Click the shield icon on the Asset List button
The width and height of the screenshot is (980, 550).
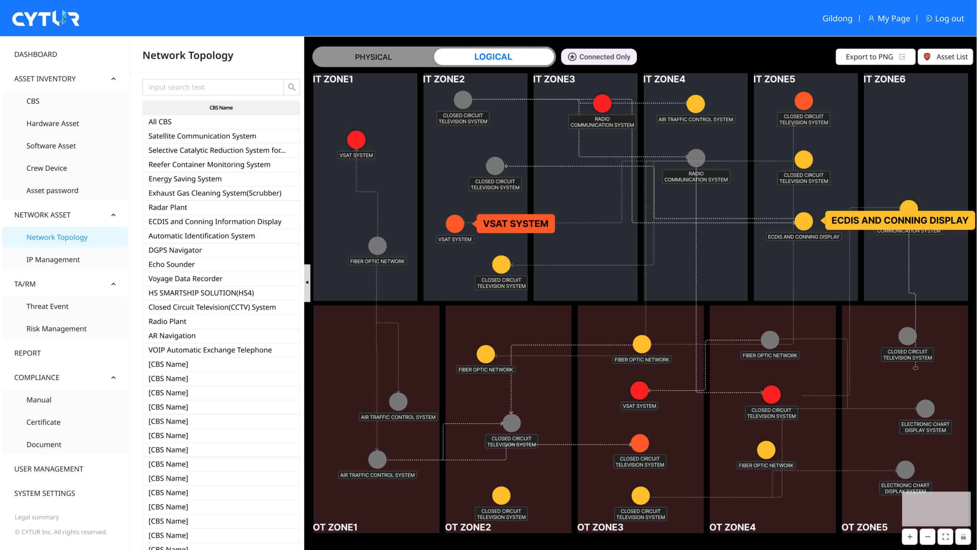(927, 56)
